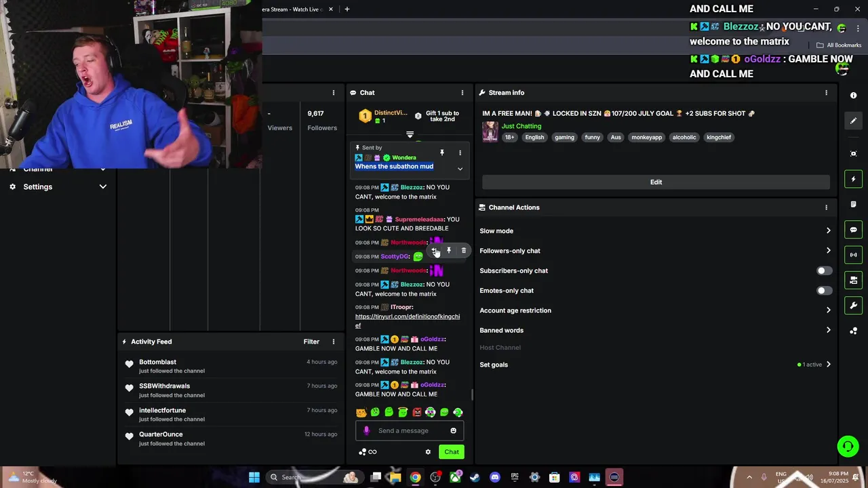Unpin the Wondera pinned message pin icon
This screenshot has height=488, width=868.
pos(441,152)
